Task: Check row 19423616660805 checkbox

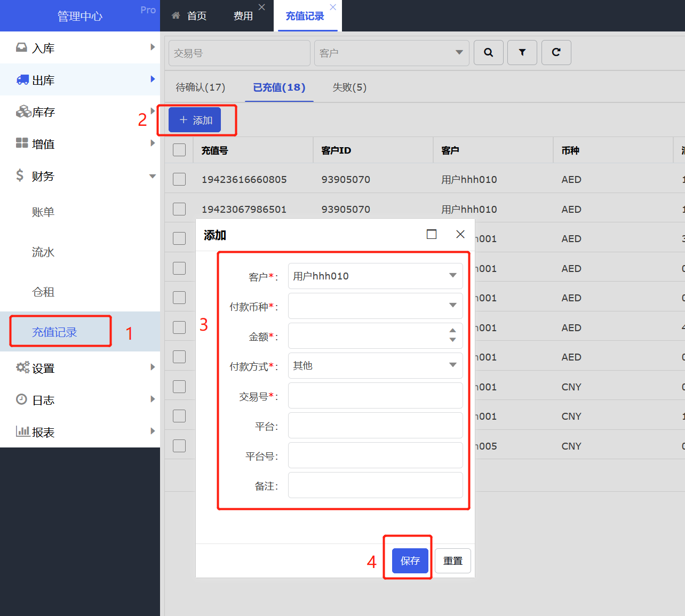Action: (179, 179)
